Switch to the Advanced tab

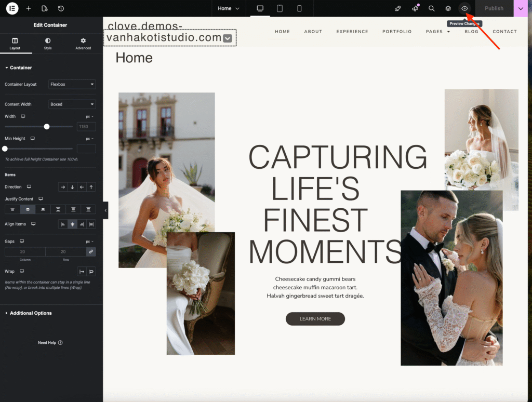pos(83,44)
